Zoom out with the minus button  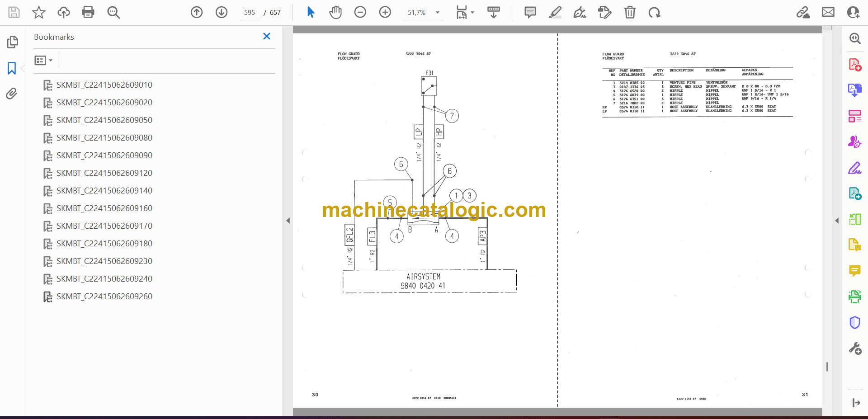click(x=360, y=12)
